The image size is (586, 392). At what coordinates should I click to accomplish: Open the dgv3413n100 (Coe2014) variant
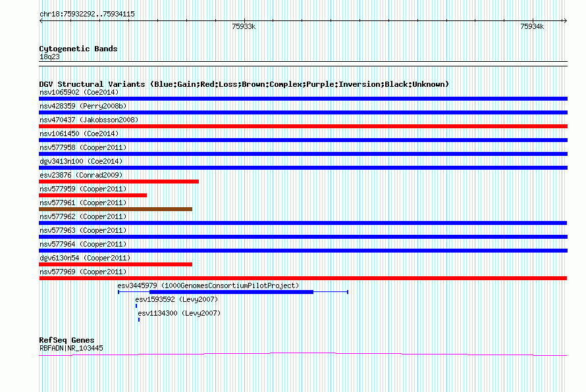point(81,161)
